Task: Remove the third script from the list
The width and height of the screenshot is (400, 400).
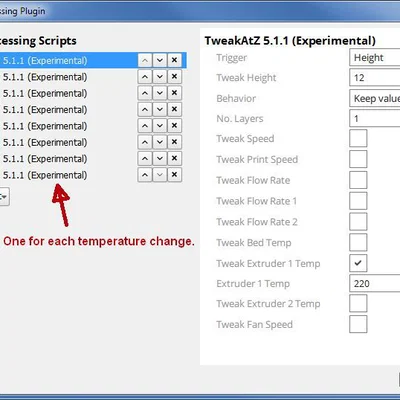Action: [x=174, y=93]
